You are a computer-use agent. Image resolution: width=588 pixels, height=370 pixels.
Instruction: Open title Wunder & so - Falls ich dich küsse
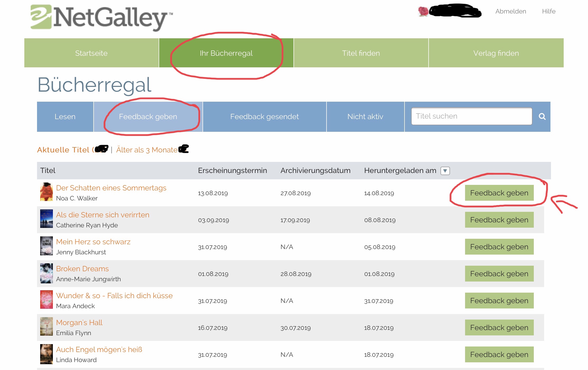pyautogui.click(x=114, y=296)
